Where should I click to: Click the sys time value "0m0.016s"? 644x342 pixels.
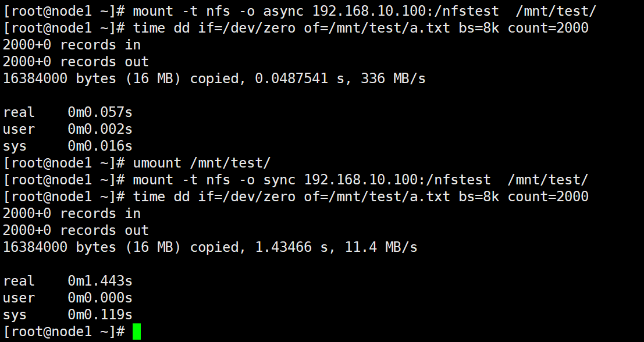tap(100, 146)
